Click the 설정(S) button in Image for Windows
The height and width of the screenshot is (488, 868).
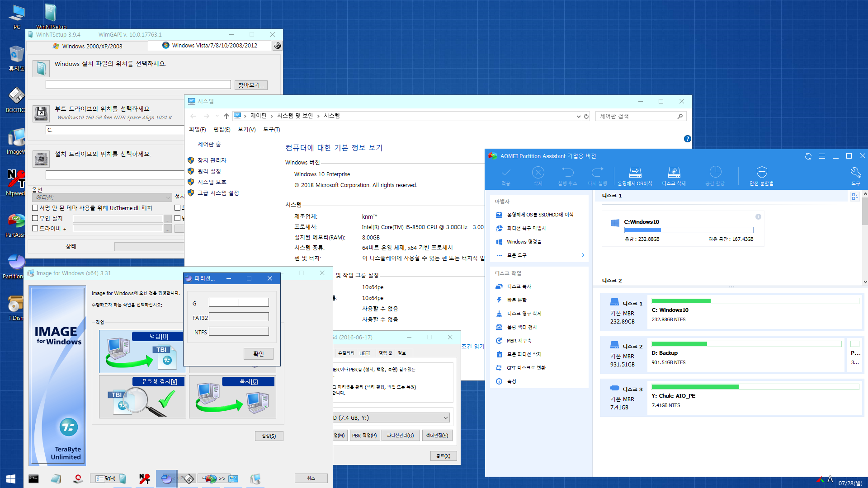269,436
